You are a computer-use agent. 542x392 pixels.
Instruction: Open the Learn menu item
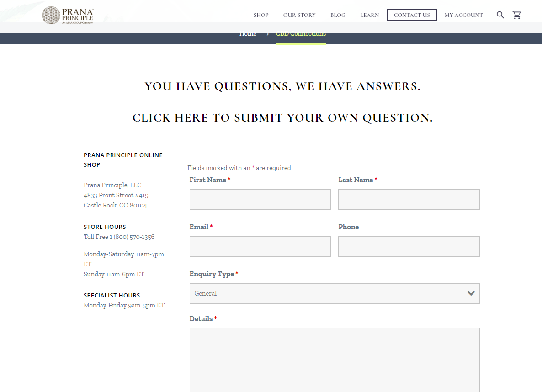[x=370, y=15]
